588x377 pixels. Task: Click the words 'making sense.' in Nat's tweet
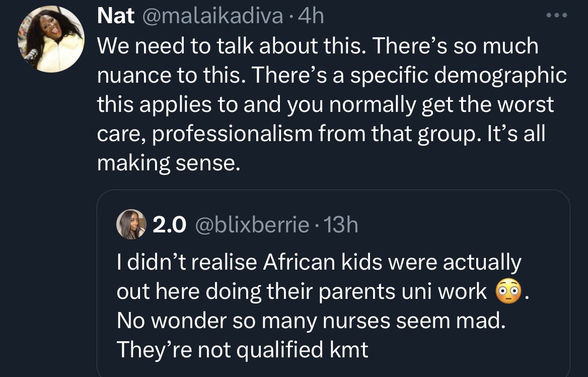(166, 163)
